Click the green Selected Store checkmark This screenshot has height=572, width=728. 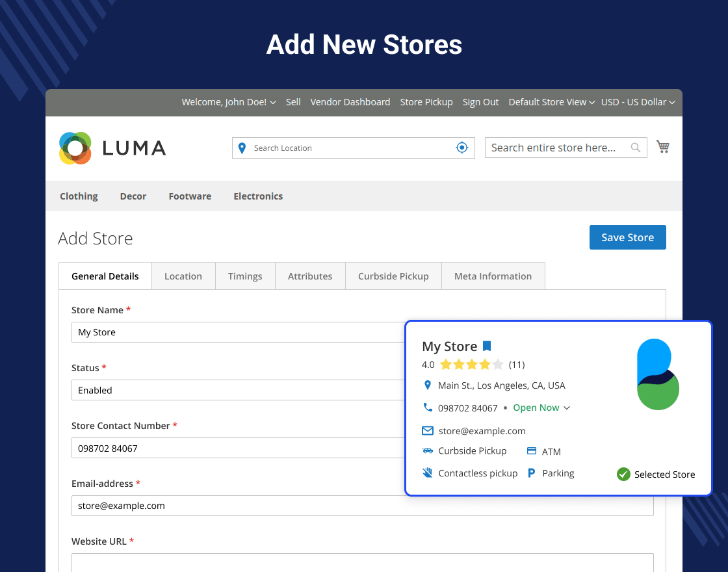click(x=623, y=474)
